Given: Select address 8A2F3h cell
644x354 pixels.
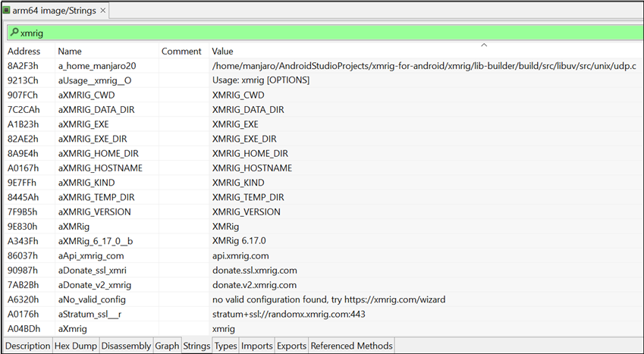Looking at the screenshot, I should pyautogui.click(x=23, y=66).
